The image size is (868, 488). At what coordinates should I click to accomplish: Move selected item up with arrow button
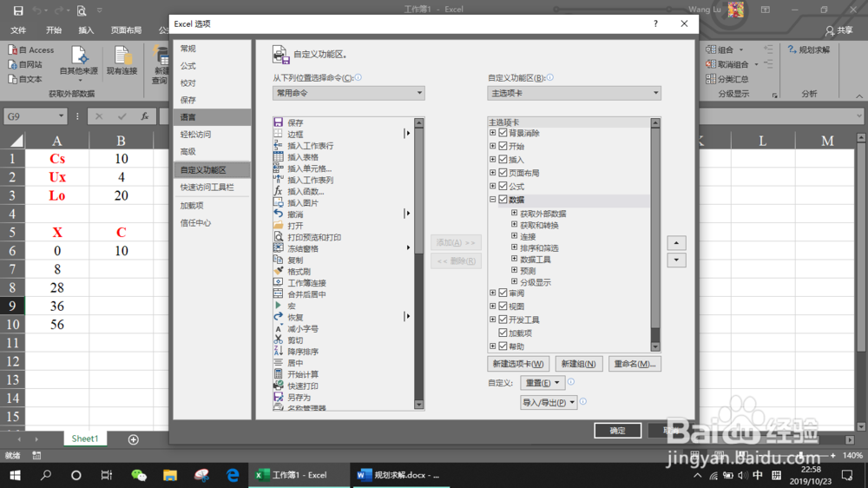point(676,242)
